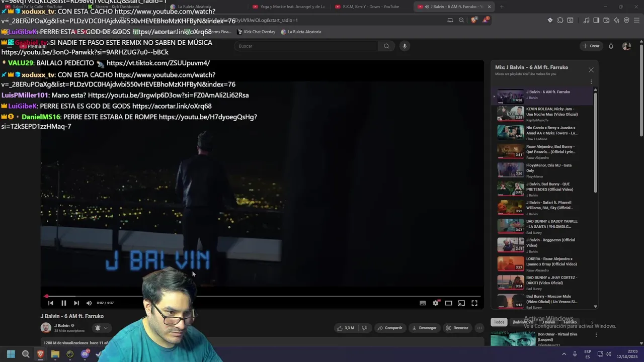Image resolution: width=644 pixels, height=362 pixels.
Task: Enter full screen mode
Action: pos(474,303)
